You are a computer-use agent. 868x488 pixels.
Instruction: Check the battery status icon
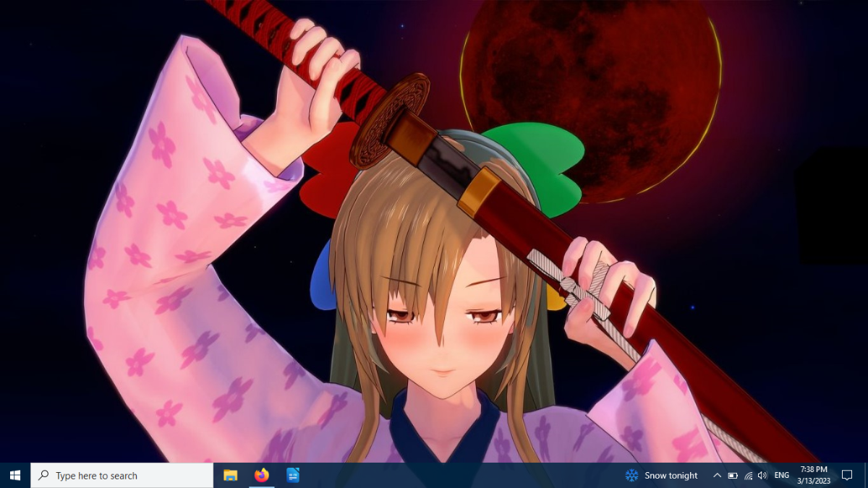(733, 476)
